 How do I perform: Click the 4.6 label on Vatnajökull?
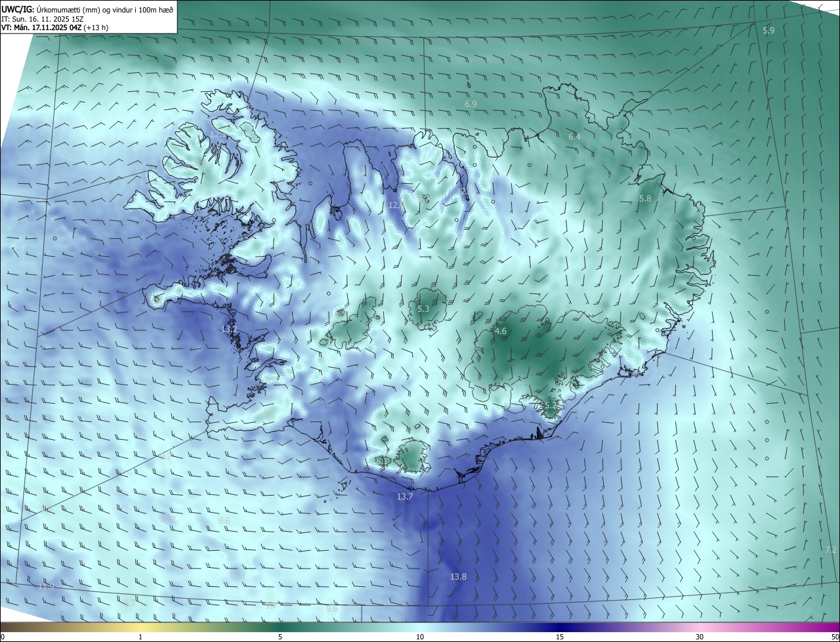501,332
